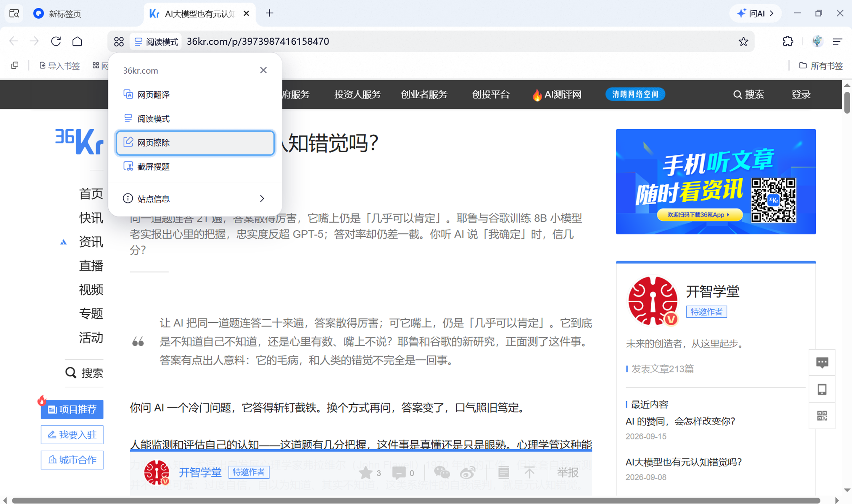
Task: Click the page horizontal scrollbar
Action: coord(416,501)
